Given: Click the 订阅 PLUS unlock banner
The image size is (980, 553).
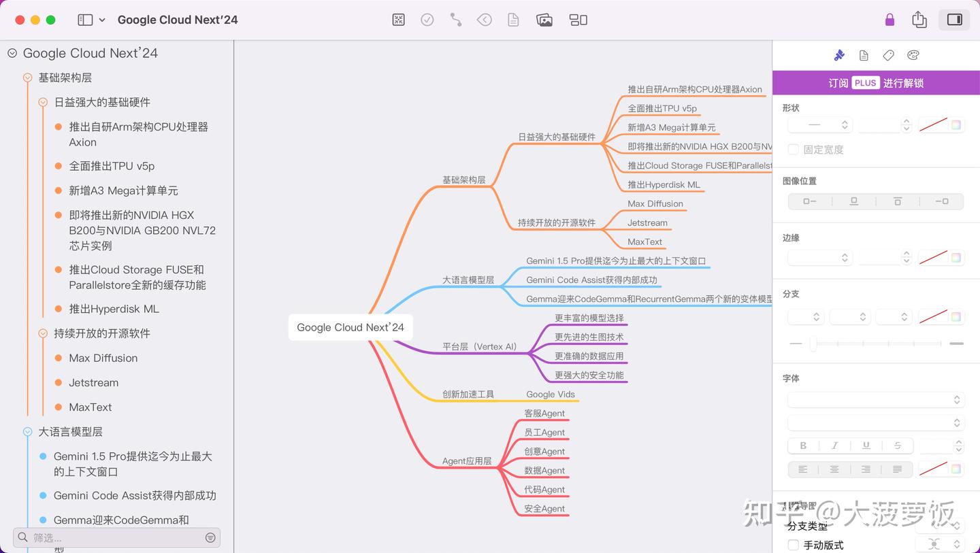Looking at the screenshot, I should pos(875,82).
